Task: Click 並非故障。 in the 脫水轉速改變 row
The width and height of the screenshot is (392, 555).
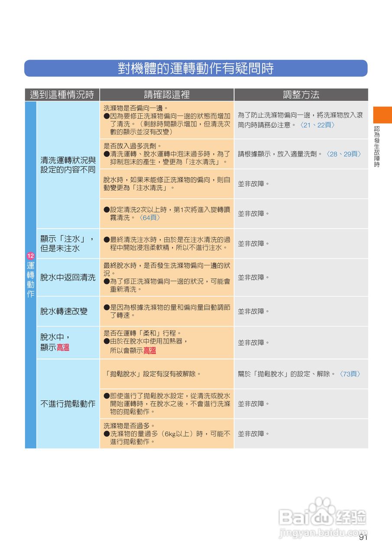Action: [x=254, y=311]
